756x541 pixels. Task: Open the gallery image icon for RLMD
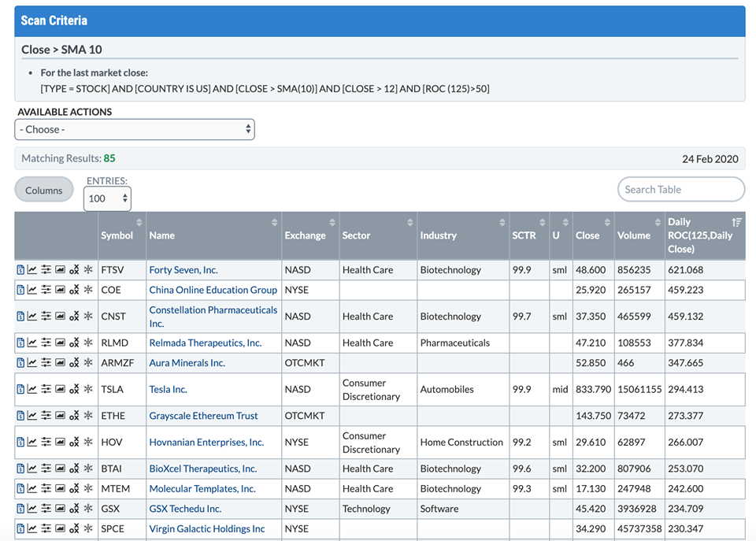(x=61, y=343)
